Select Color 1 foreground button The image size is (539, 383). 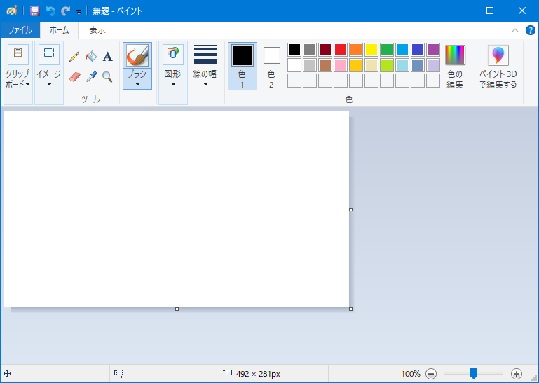(x=242, y=66)
